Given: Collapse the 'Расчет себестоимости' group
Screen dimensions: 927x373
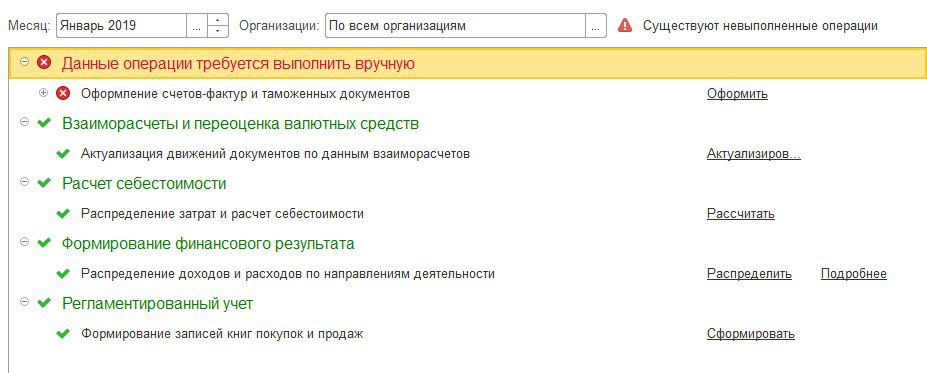Looking at the screenshot, I should (24, 182).
